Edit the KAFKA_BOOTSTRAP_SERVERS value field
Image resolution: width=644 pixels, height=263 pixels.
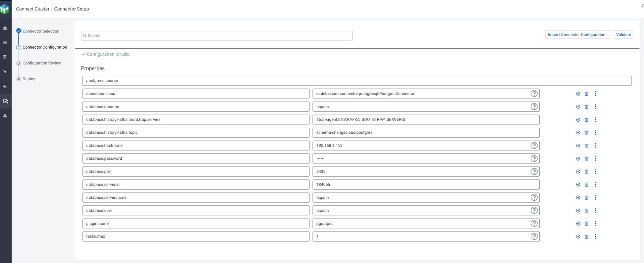point(426,120)
